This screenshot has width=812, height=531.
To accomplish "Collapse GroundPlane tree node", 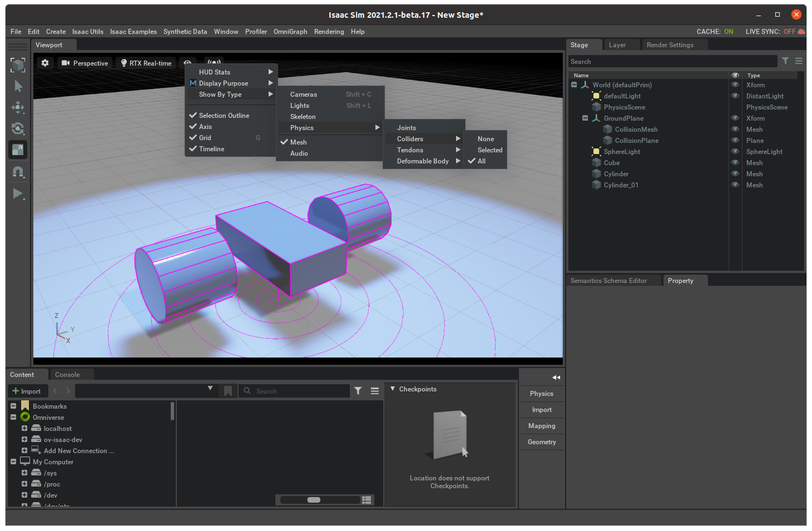I will click(585, 118).
